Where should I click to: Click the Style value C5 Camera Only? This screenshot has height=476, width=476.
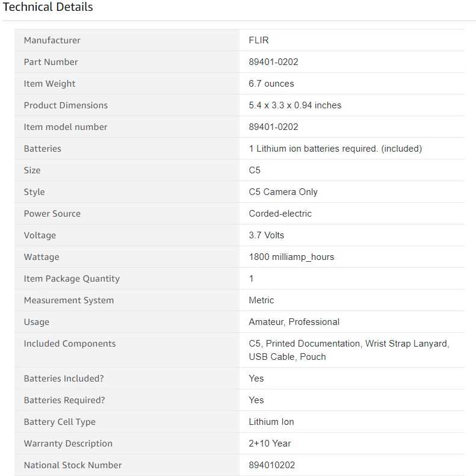(283, 192)
